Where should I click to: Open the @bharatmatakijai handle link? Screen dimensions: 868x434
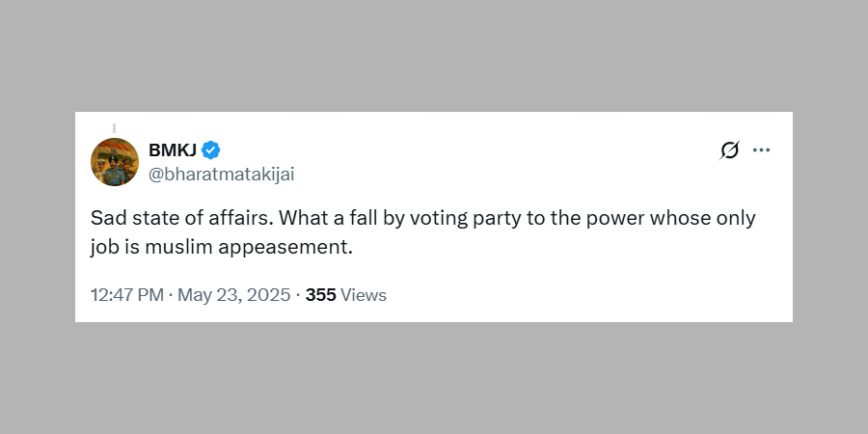[x=221, y=174]
